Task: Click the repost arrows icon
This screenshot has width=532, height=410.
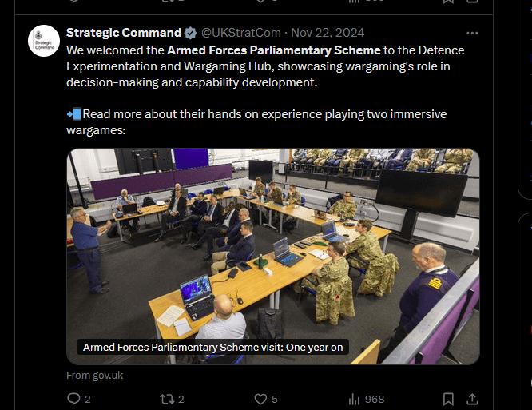Action: (x=167, y=399)
